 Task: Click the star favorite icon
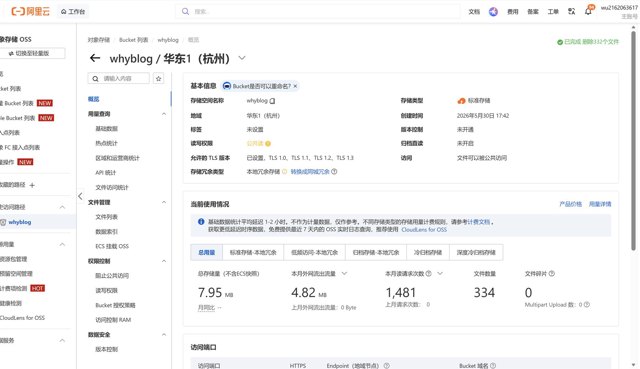click(158, 78)
